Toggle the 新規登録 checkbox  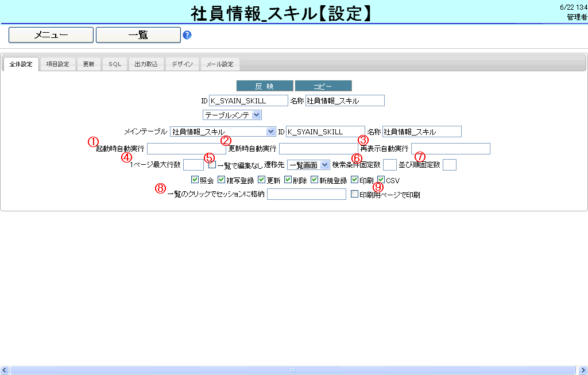pyautogui.click(x=314, y=180)
